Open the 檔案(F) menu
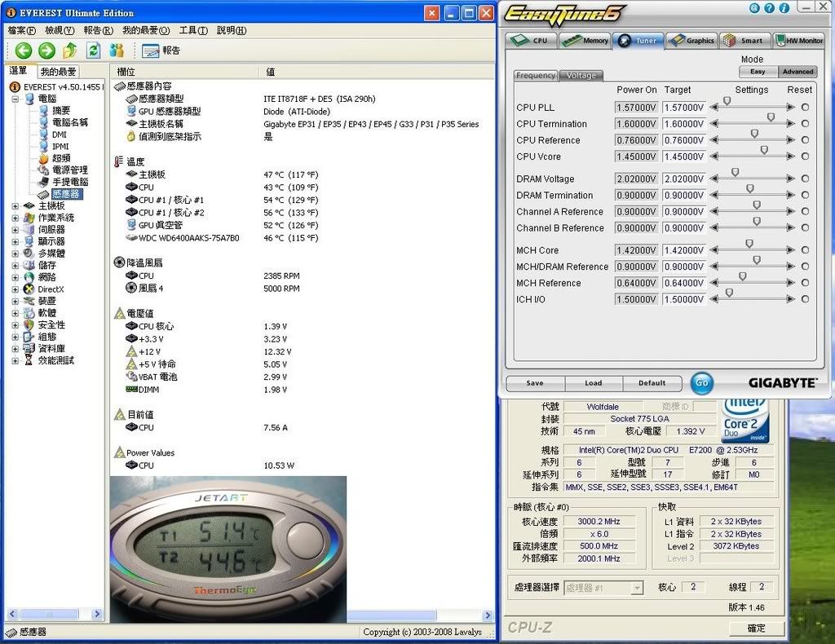 click(22, 30)
